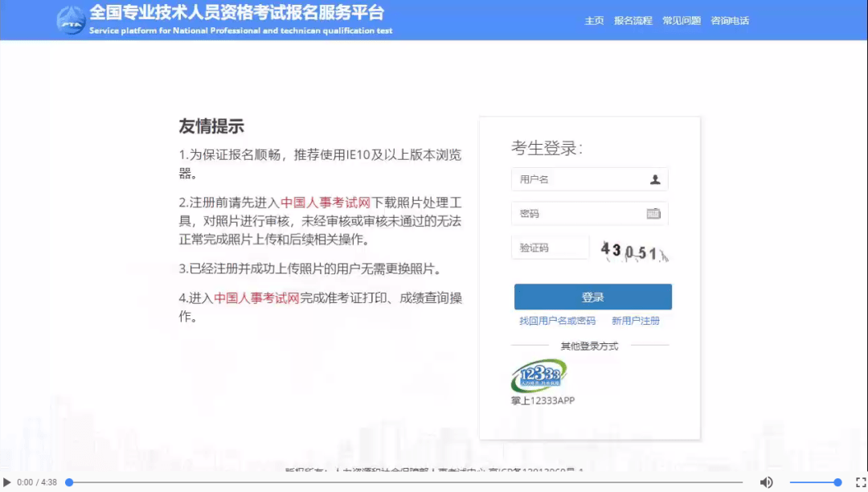Viewport: 868px width, 492px height.
Task: Click 咨询电话 in the navigation bar
Action: click(x=730, y=20)
